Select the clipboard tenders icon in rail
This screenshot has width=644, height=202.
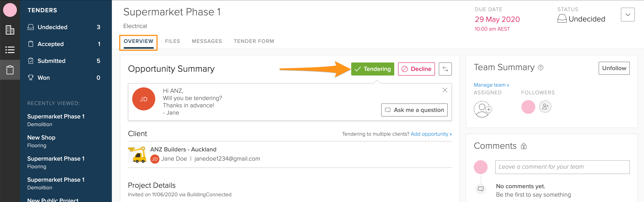click(10, 70)
